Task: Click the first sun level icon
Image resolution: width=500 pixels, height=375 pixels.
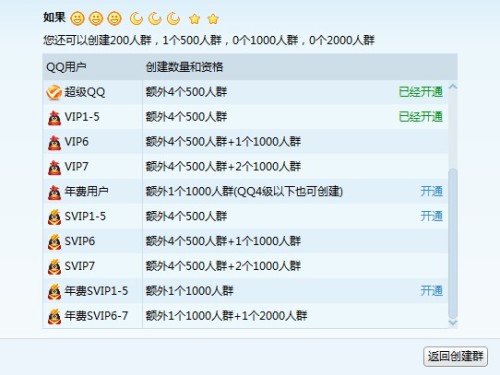Action: click(77, 19)
